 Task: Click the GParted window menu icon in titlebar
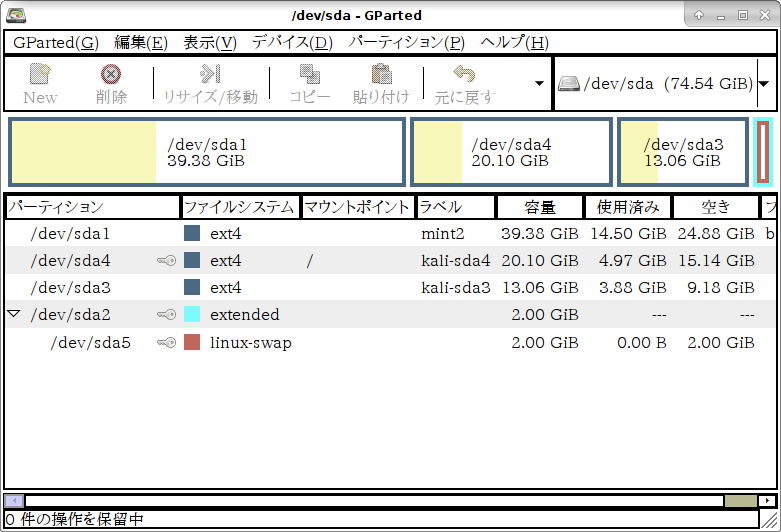(x=16, y=15)
